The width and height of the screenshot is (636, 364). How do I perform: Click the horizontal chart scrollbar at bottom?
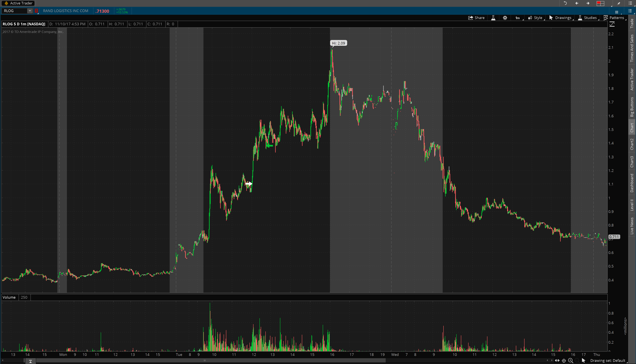click(205, 361)
